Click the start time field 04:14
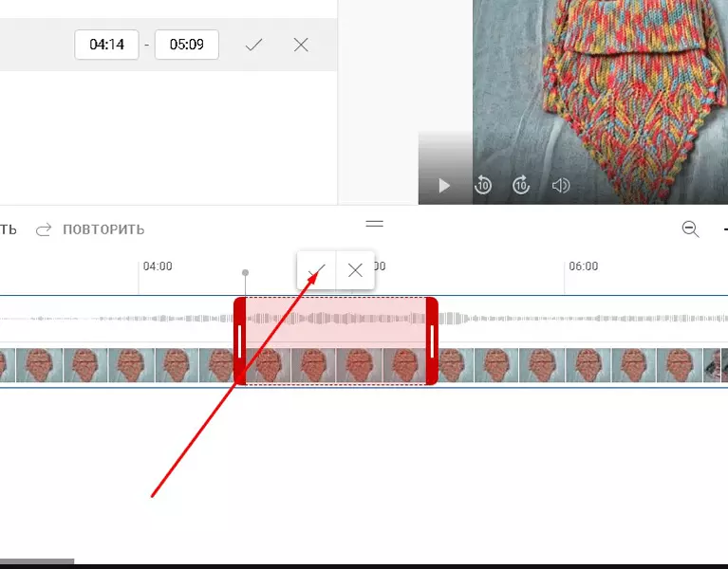 pos(107,45)
